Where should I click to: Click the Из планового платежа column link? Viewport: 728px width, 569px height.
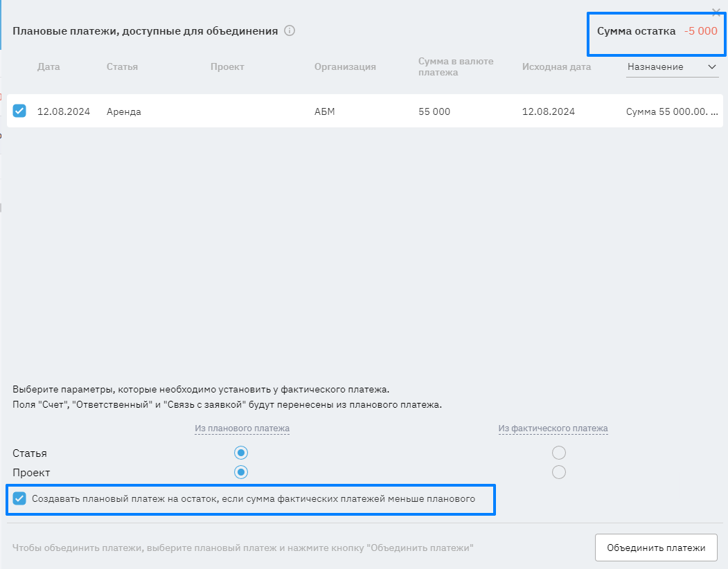[x=242, y=428]
